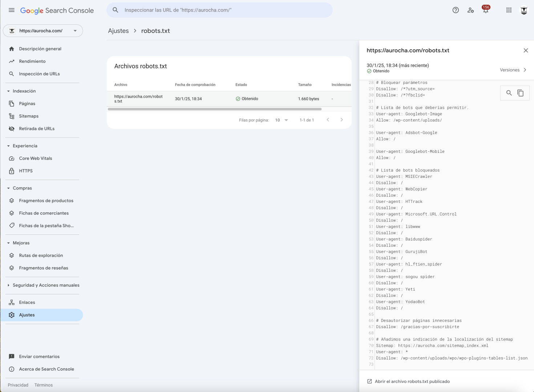Screen dimensions: 534x392
Task: Click the Acerca de Search Console info icon
Action: click(x=12, y=369)
